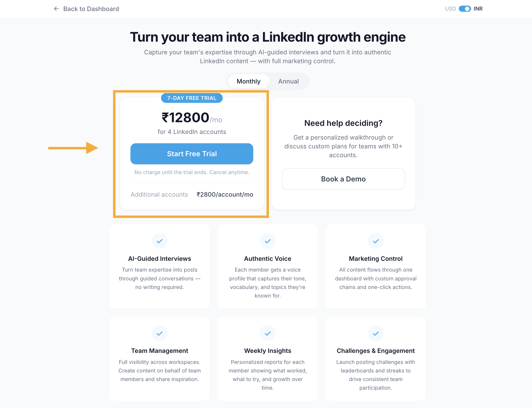
Task: Toggle the USD/INR currency switch
Action: point(465,9)
